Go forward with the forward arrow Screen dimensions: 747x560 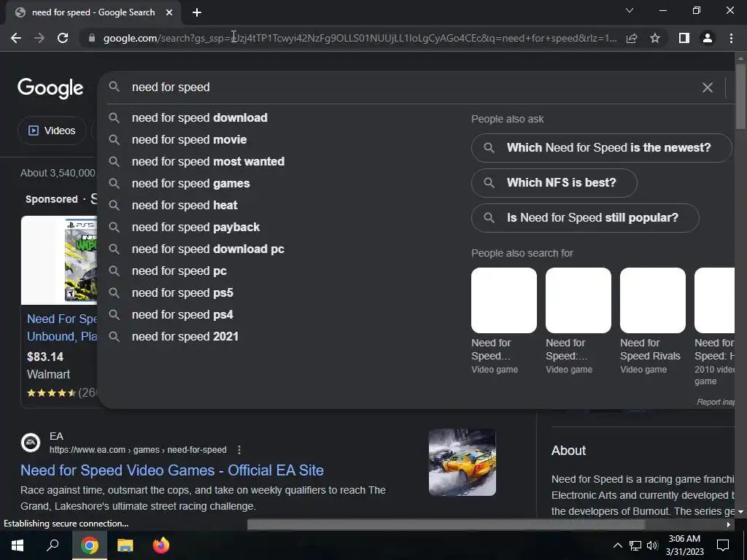tap(39, 38)
